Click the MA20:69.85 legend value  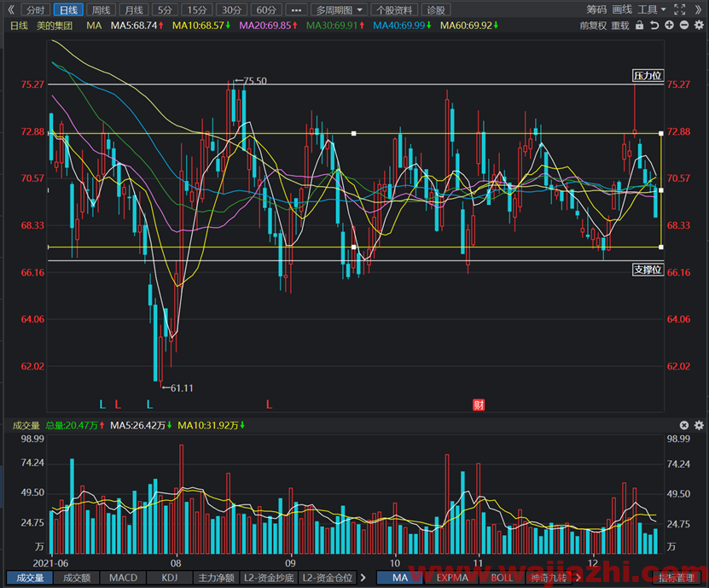(x=268, y=26)
